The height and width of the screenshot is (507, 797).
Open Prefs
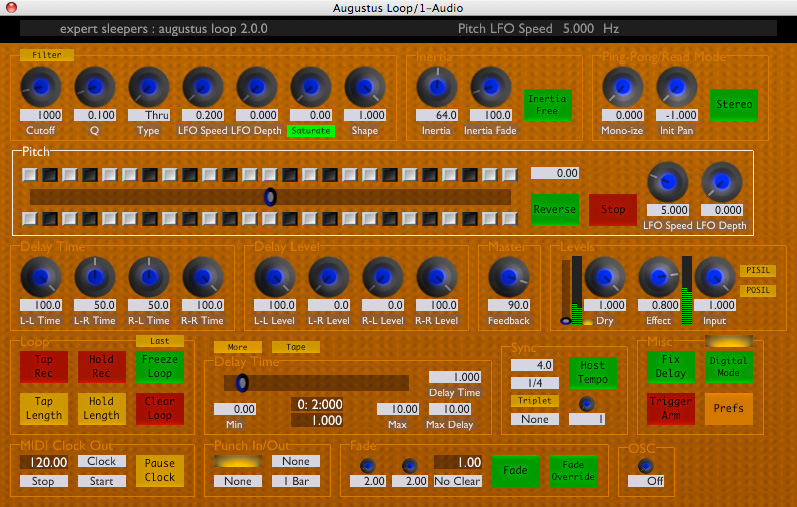728,408
